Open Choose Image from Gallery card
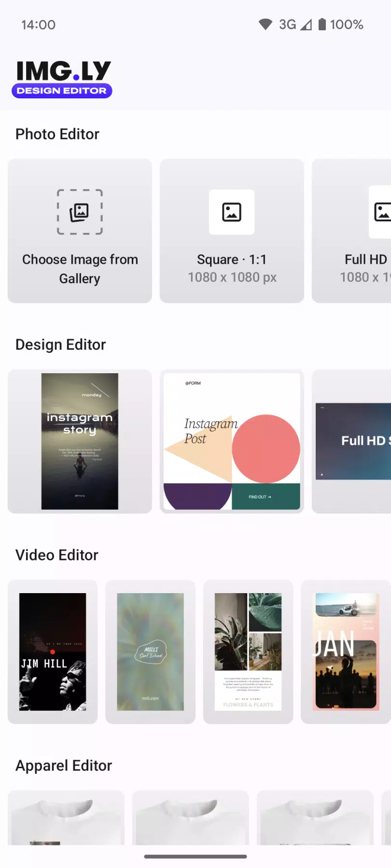391x868 pixels. [x=80, y=231]
